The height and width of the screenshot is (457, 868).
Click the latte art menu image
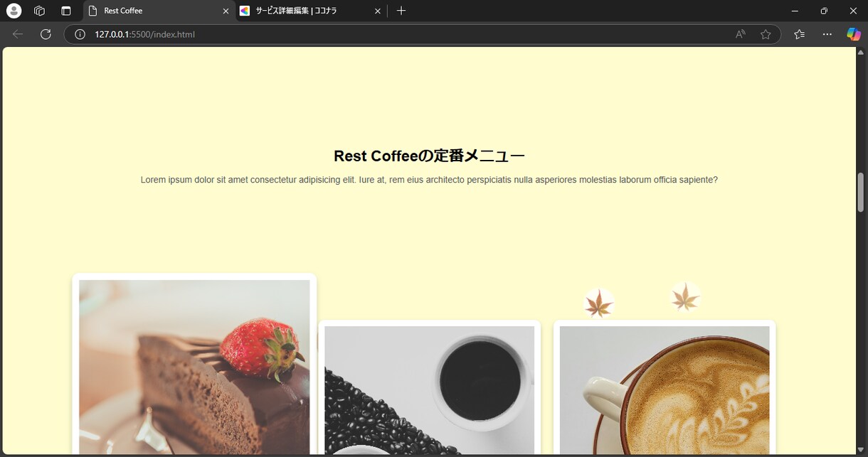pos(665,390)
